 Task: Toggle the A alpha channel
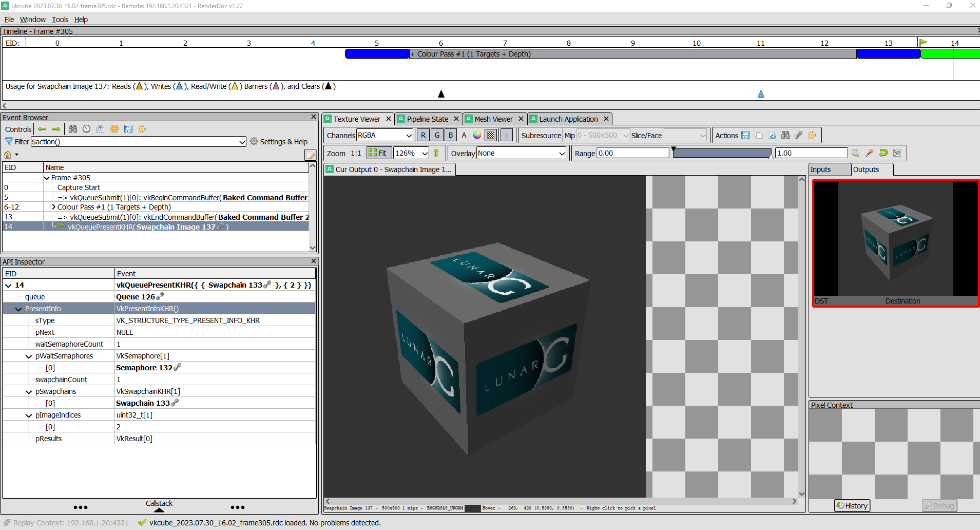[x=464, y=135]
